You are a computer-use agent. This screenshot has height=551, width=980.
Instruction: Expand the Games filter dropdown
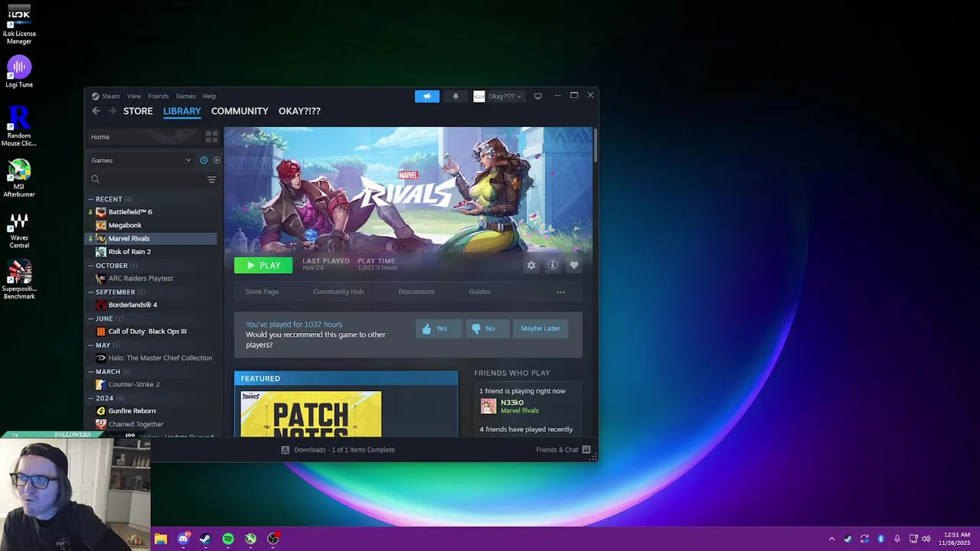pos(141,160)
